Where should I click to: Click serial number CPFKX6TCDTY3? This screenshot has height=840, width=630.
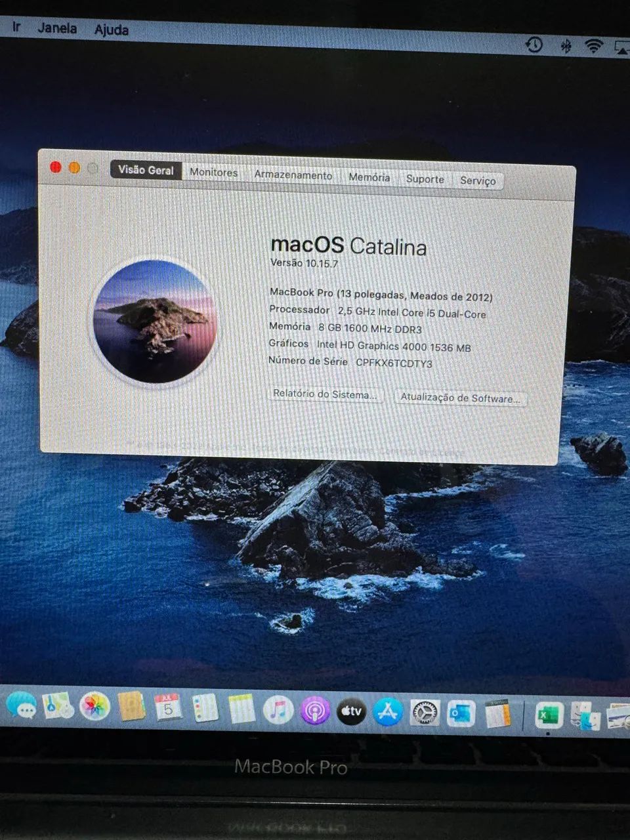click(x=394, y=363)
